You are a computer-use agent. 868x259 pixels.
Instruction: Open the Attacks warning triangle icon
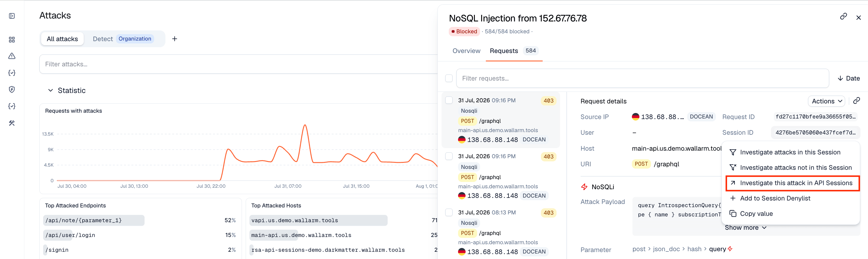pyautogui.click(x=12, y=56)
